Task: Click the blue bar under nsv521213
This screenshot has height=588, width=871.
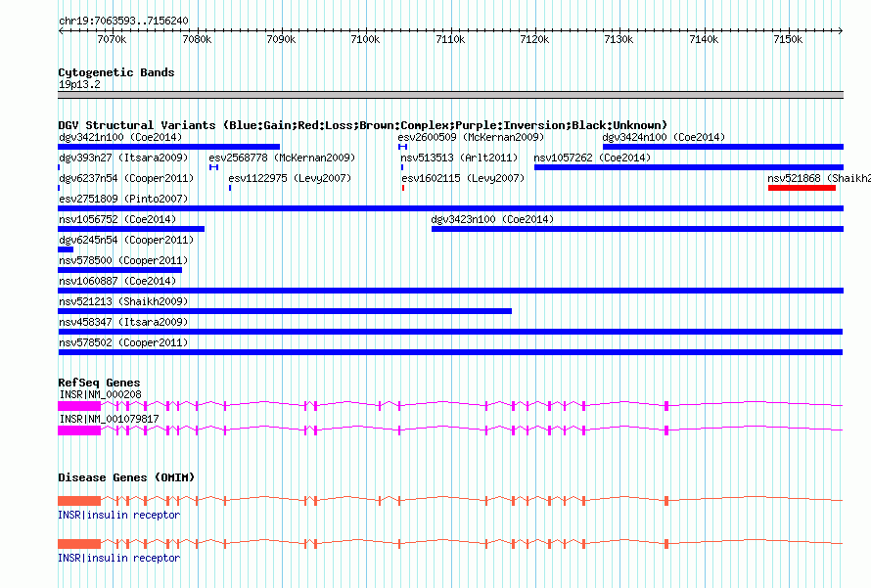Action: click(285, 311)
